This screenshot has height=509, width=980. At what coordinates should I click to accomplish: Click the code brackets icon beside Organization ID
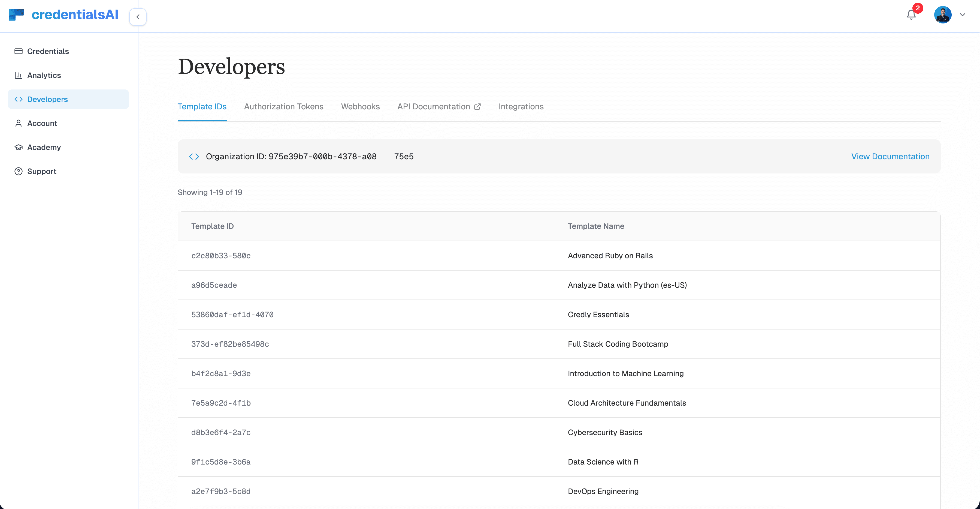click(194, 157)
